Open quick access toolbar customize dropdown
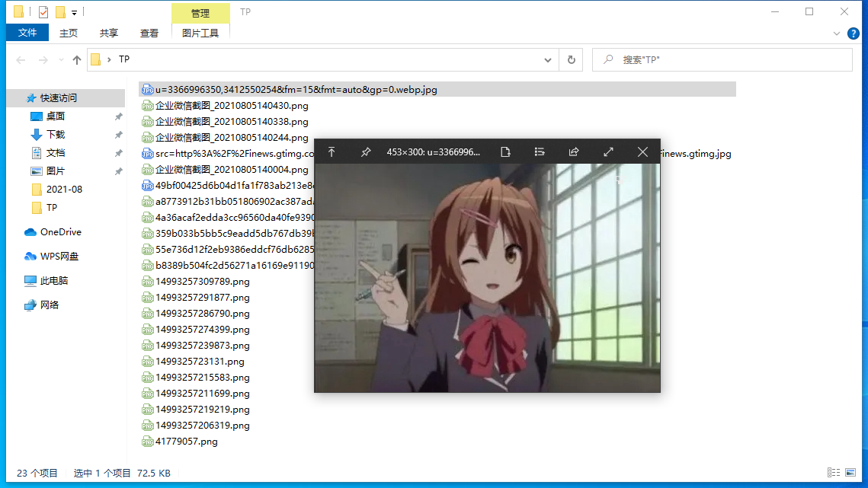This screenshot has width=868, height=488. [74, 12]
